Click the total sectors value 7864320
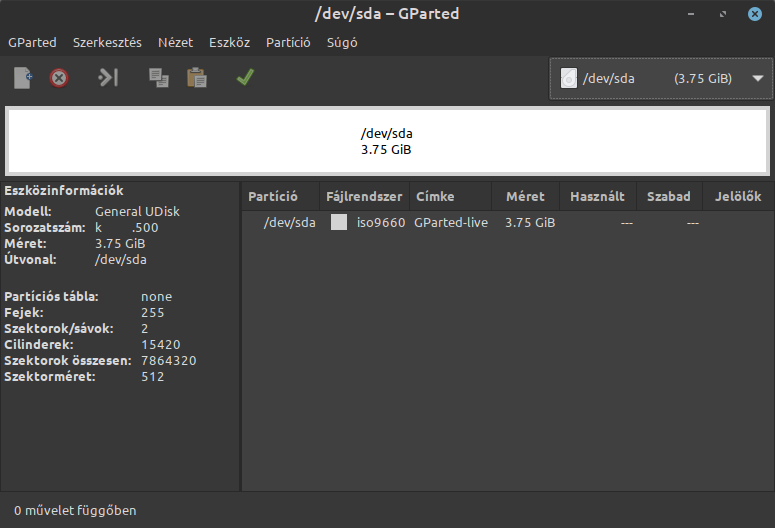775x528 pixels. [169, 360]
